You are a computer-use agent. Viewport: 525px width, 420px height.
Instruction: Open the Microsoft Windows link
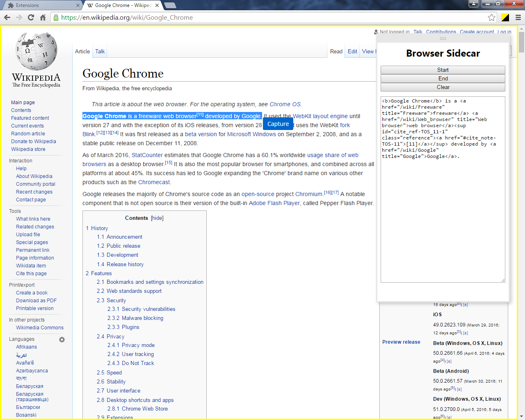pos(251,134)
